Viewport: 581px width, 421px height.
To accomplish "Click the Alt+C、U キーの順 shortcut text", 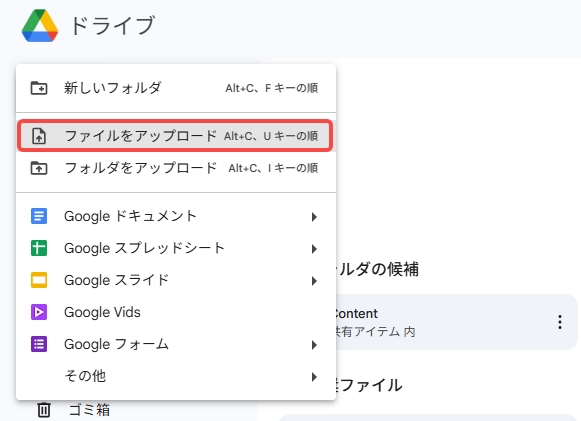I will click(x=271, y=136).
